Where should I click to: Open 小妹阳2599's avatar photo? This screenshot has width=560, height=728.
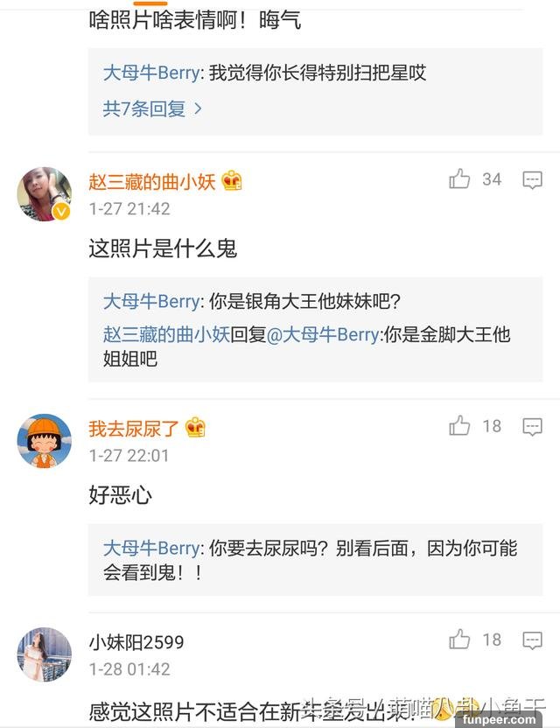point(45,654)
